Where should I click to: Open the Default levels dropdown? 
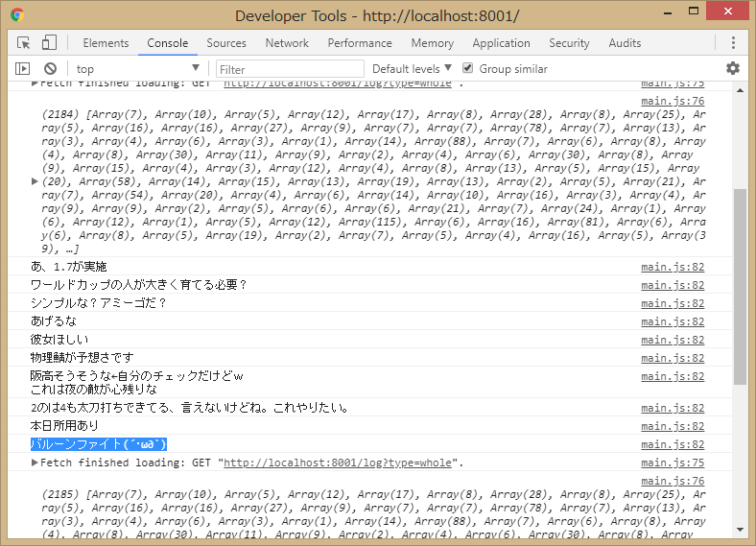pyautogui.click(x=412, y=69)
